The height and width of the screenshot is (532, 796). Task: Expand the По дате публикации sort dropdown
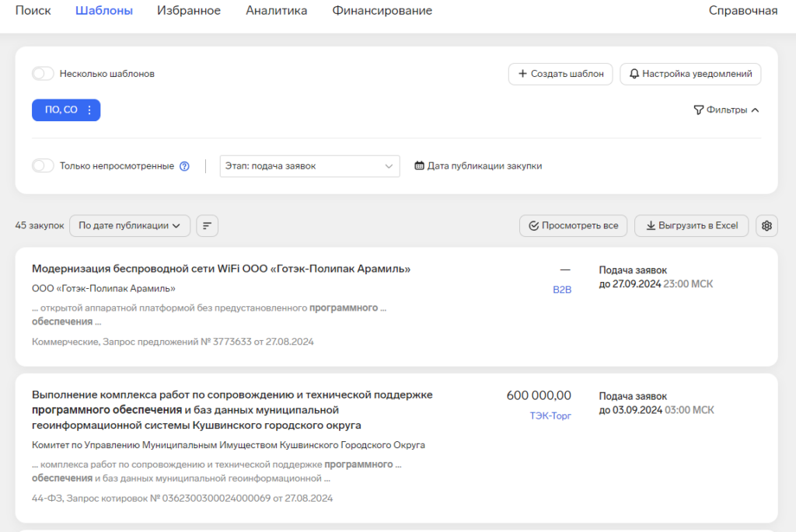[130, 226]
